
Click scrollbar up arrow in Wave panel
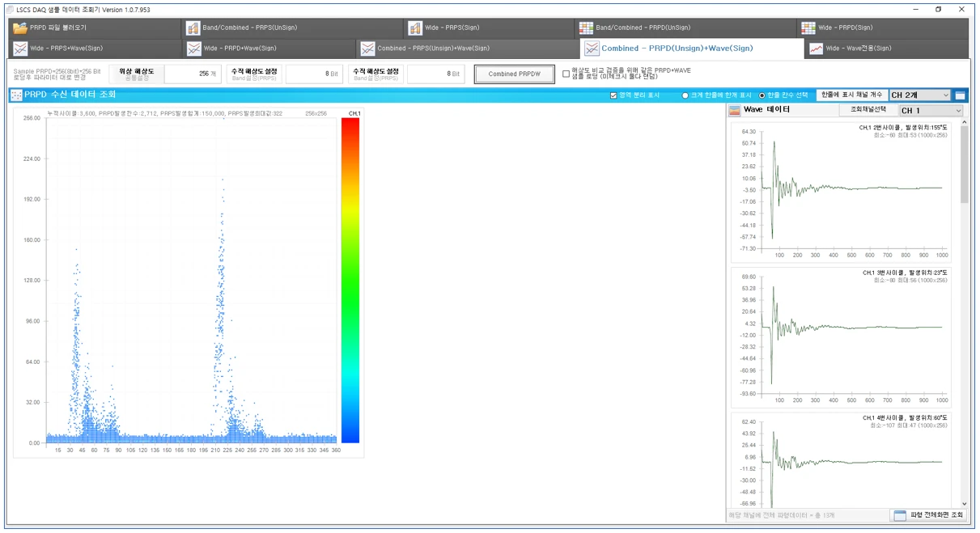pyautogui.click(x=964, y=122)
